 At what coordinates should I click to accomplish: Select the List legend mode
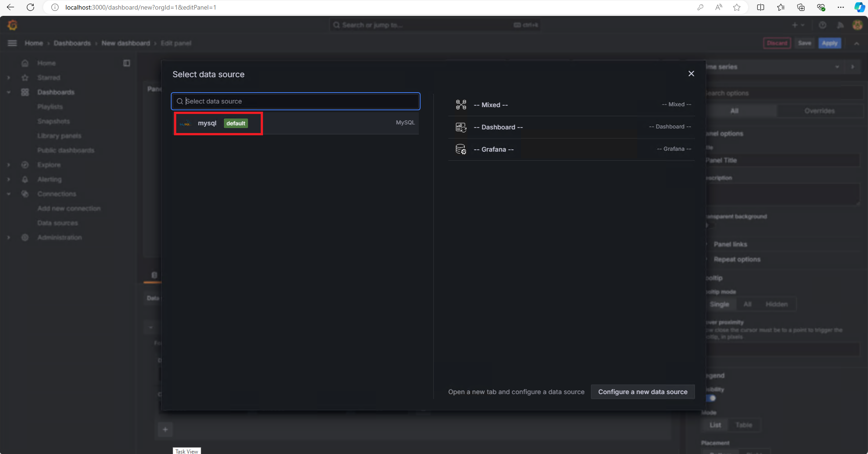tap(715, 425)
